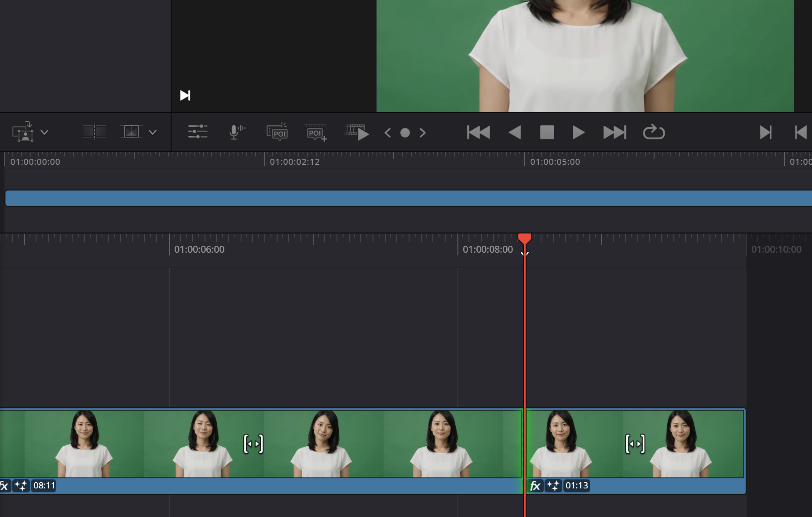The image size is (812, 517).
Task: Click the fast review filmstrip play icon
Action: 357,132
